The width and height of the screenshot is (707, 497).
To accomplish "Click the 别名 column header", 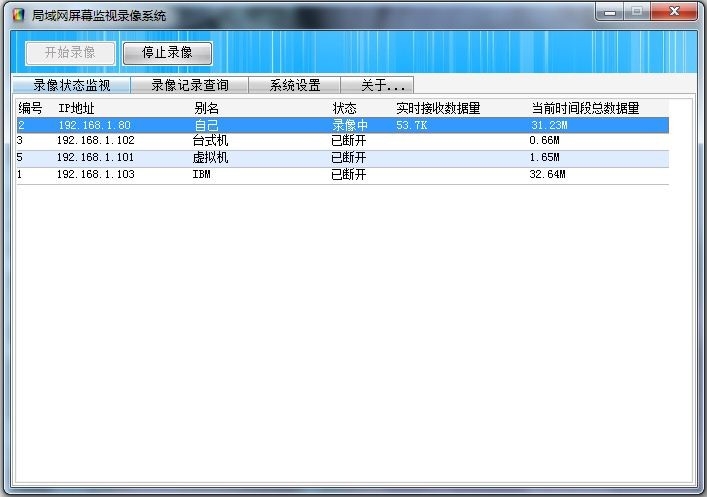I will [207, 108].
